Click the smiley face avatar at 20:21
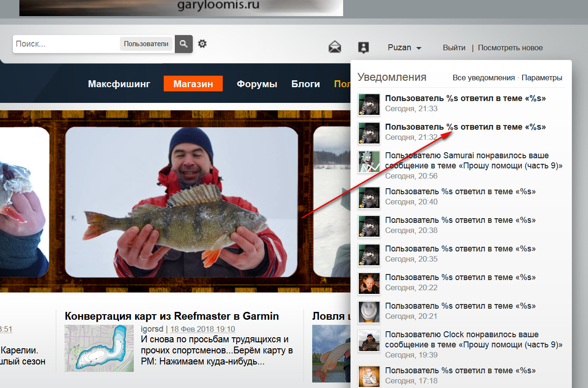The width and height of the screenshot is (588, 388). [369, 312]
